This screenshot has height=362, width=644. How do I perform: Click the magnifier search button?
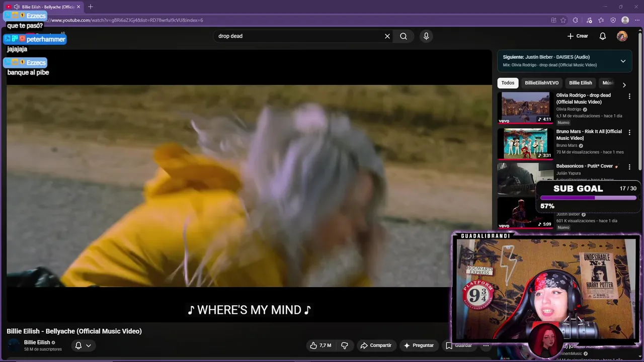404,36
